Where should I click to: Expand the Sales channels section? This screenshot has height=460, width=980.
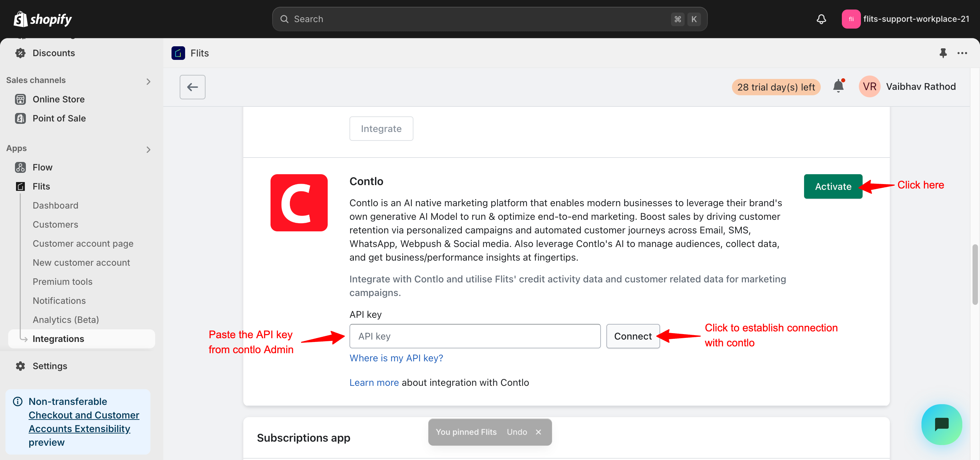point(148,81)
